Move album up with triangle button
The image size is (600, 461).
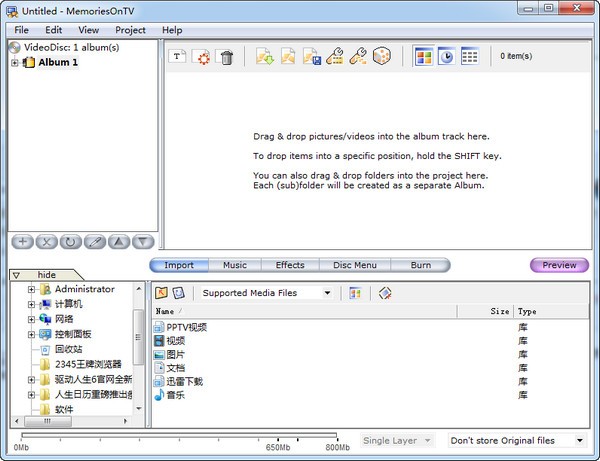119,242
